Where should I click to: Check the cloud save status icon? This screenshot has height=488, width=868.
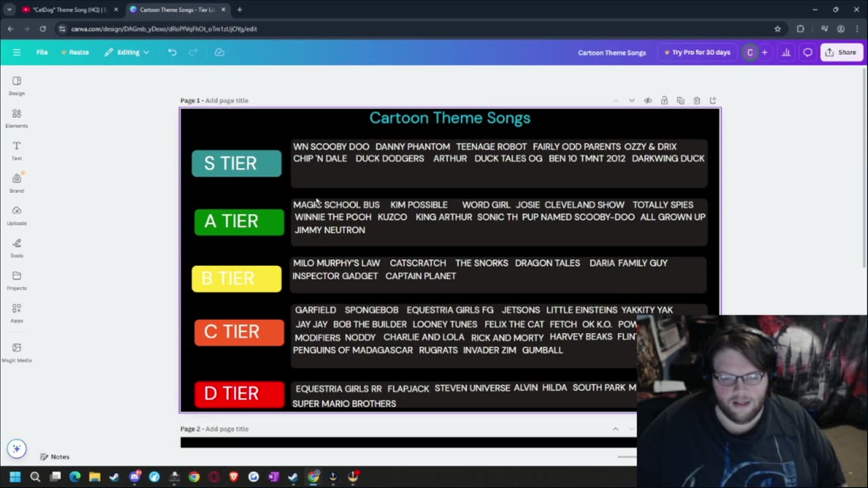pyautogui.click(x=219, y=52)
